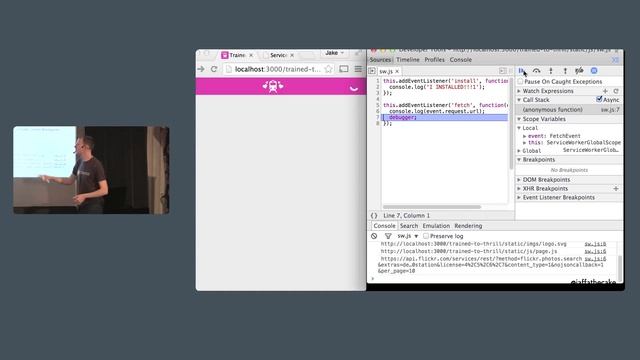Open top Console panel tab
Screen dimensions: 640x360
tap(461, 60)
